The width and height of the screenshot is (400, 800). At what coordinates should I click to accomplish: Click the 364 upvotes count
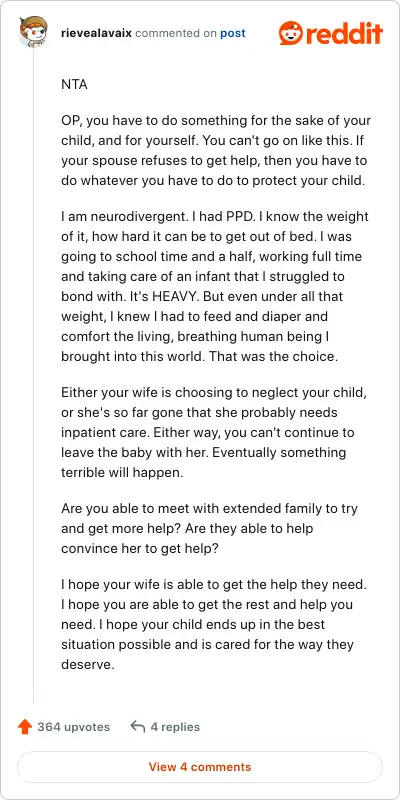pos(73,727)
